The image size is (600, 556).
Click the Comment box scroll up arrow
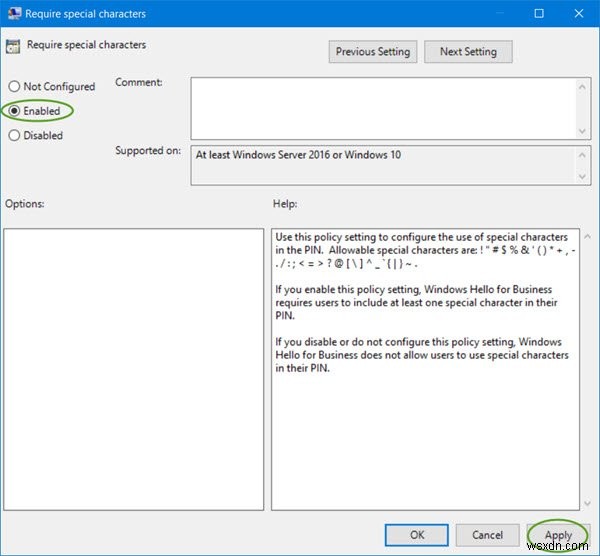pyautogui.click(x=582, y=87)
